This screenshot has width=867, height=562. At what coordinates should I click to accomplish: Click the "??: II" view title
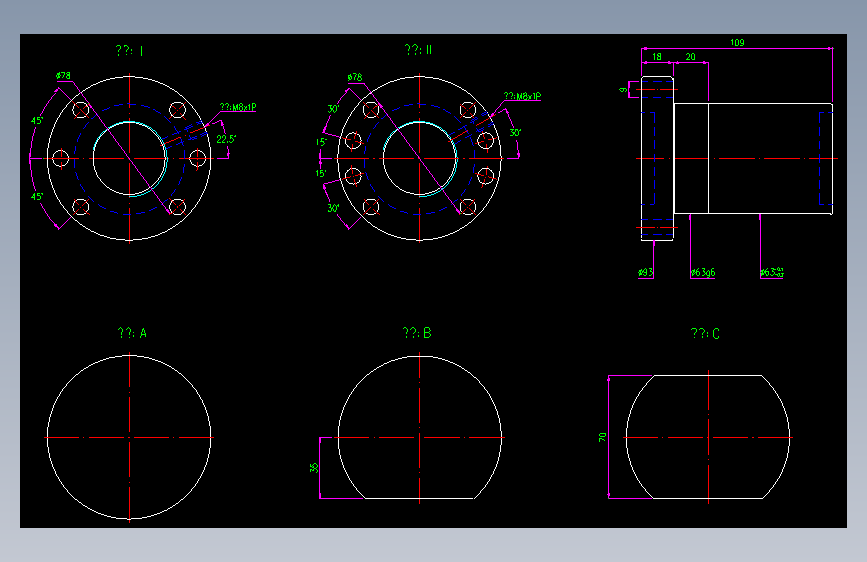418,50
